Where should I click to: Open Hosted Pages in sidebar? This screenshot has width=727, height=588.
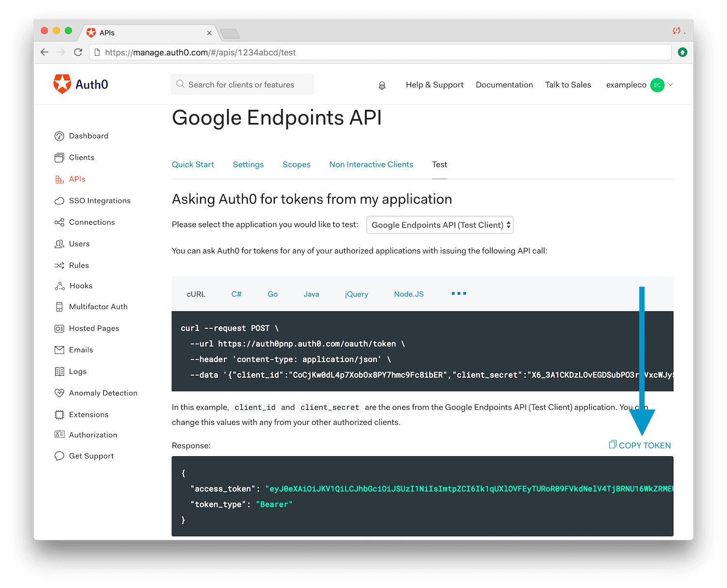[x=94, y=328]
